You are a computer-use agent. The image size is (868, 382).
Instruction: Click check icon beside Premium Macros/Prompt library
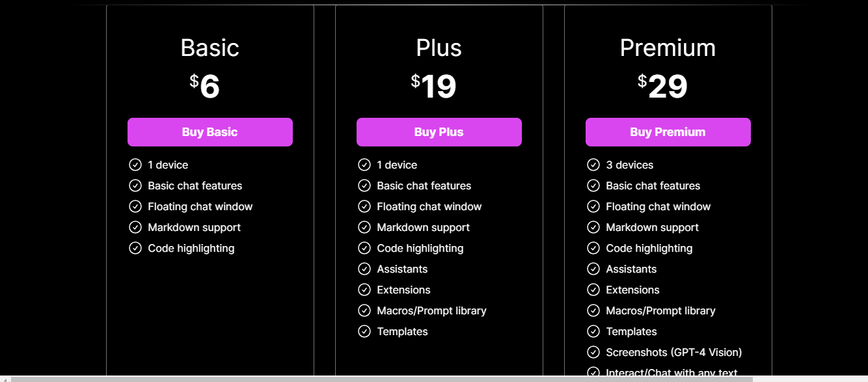coord(593,310)
